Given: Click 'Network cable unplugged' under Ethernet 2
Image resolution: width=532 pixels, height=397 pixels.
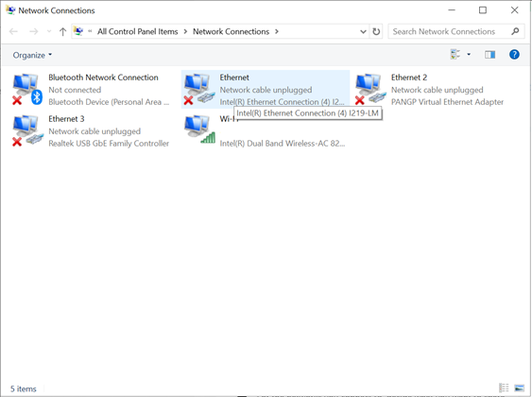Looking at the screenshot, I should pyautogui.click(x=437, y=90).
